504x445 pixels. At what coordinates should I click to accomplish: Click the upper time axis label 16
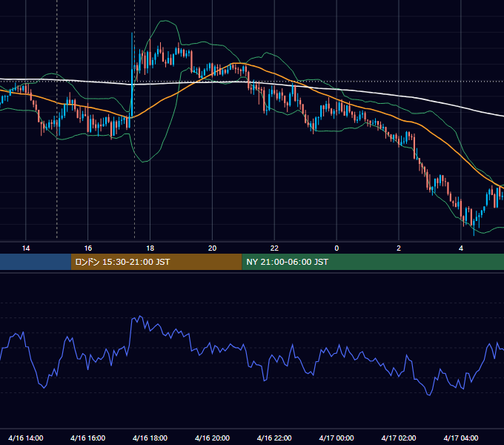(x=87, y=248)
